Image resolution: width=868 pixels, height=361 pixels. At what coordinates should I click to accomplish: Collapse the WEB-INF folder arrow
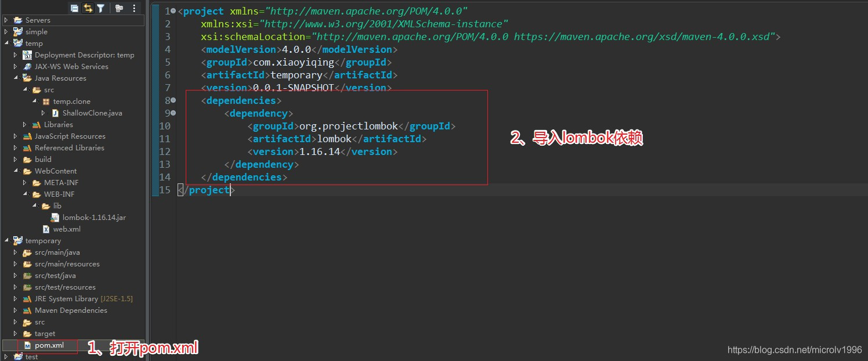pos(25,194)
